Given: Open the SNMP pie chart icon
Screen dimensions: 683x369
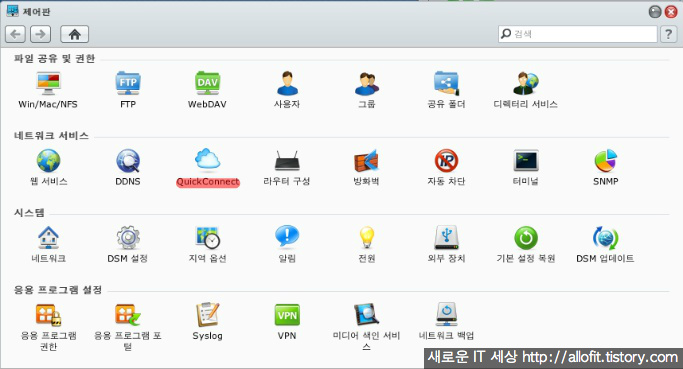Looking at the screenshot, I should click(x=605, y=161).
